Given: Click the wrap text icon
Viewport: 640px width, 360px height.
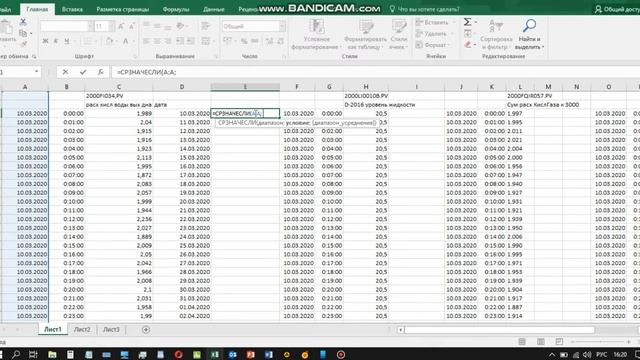Looking at the screenshot, I should point(205,26).
